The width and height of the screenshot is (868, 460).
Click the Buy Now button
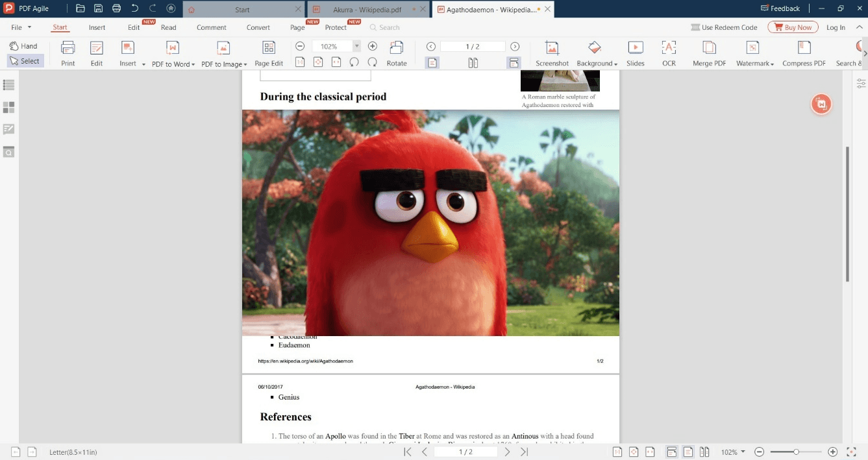tap(793, 27)
